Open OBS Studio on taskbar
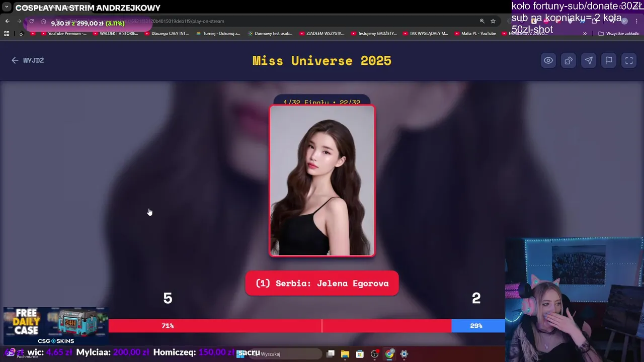 coord(374,354)
